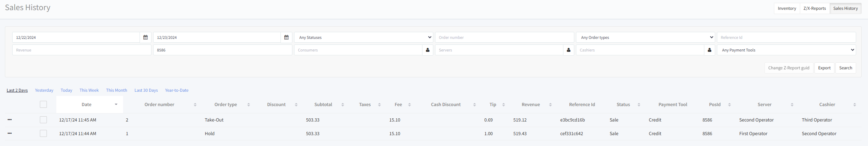Viewport: 868px width, 146px height.
Task: Focus the Order number input field
Action: [x=504, y=37]
